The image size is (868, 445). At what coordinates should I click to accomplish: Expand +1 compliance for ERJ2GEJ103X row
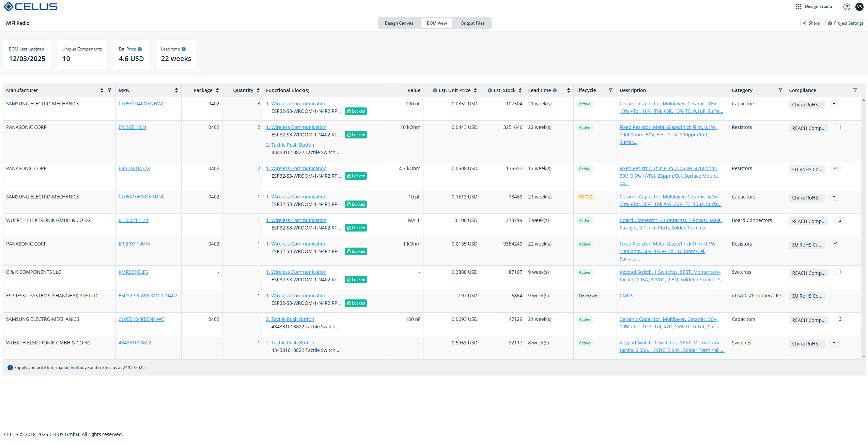[x=839, y=128]
